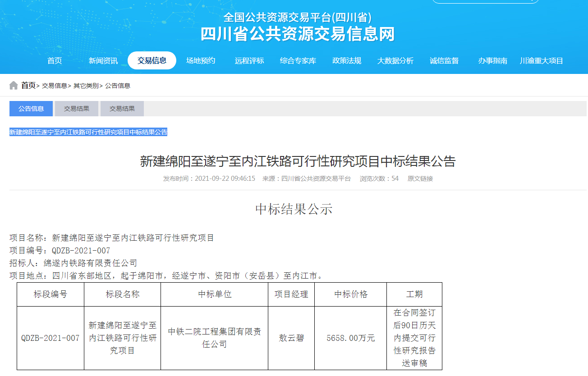Click table cell QDZB-2021-007
Viewport: 588px width, 376px height.
click(51, 338)
